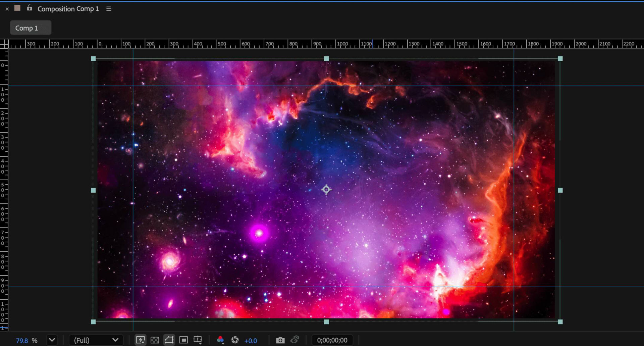Toggle the Composition panel lock icon

[x=30, y=8]
